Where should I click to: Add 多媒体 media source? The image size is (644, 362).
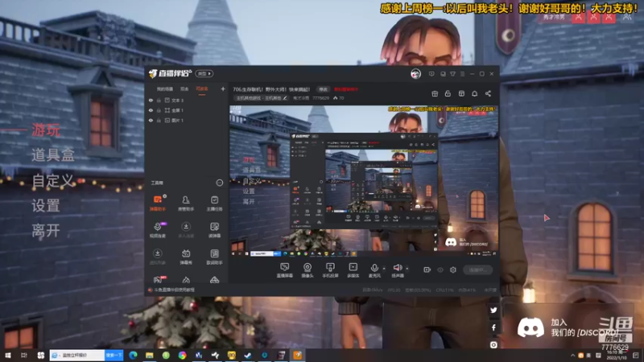[x=353, y=270]
